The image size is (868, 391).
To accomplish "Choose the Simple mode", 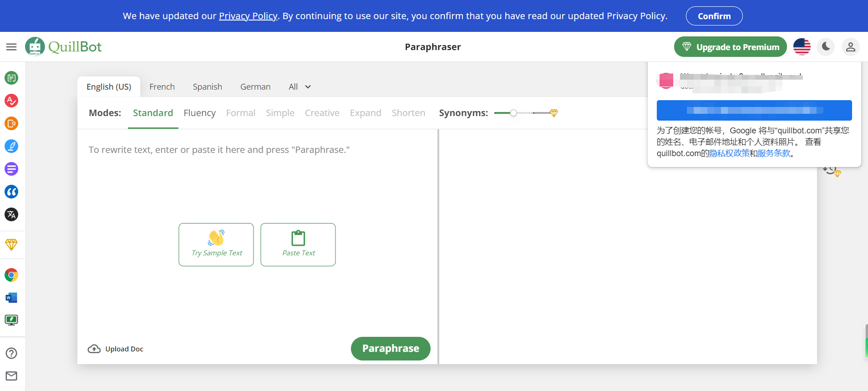I will pyautogui.click(x=280, y=113).
